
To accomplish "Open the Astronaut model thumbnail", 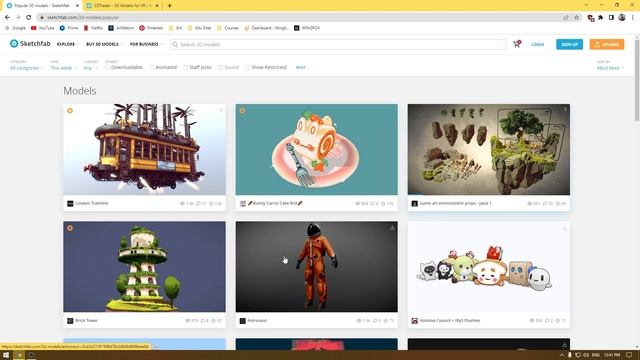I will tap(316, 267).
